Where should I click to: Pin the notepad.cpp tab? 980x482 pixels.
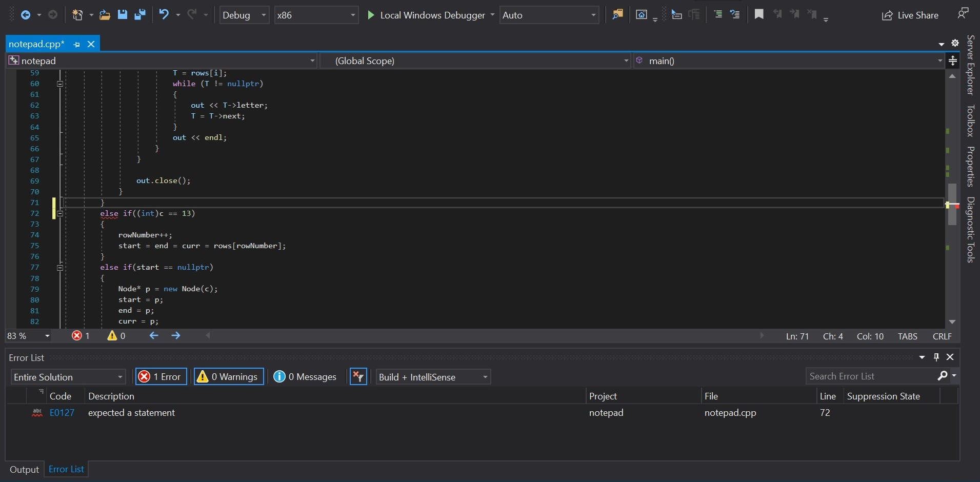pyautogui.click(x=76, y=45)
